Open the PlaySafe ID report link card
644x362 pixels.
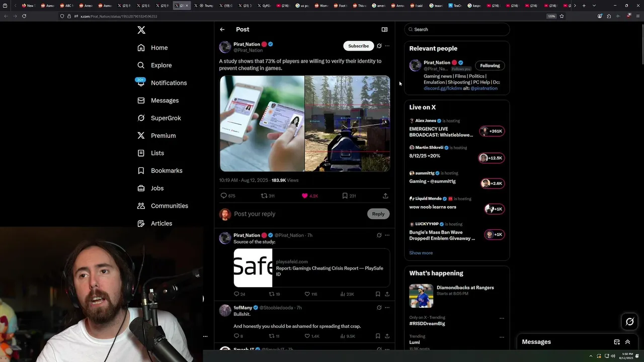[x=311, y=268]
